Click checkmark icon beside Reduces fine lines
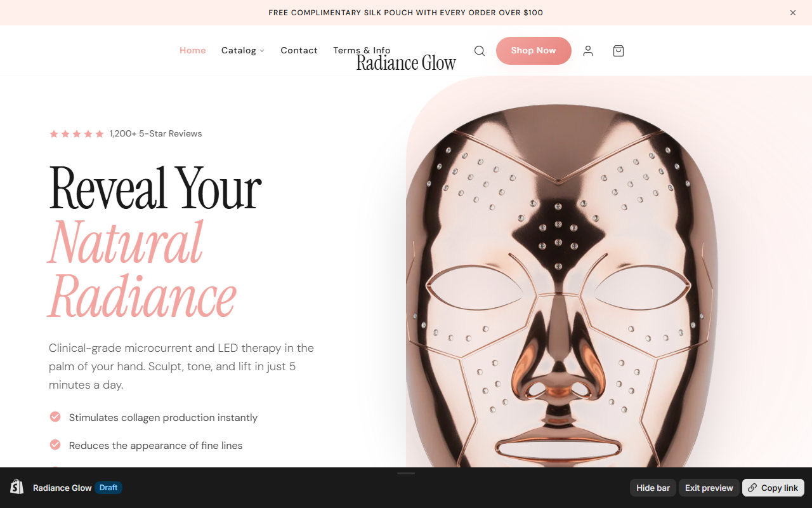Screen dimensions: 812x508 55,444
